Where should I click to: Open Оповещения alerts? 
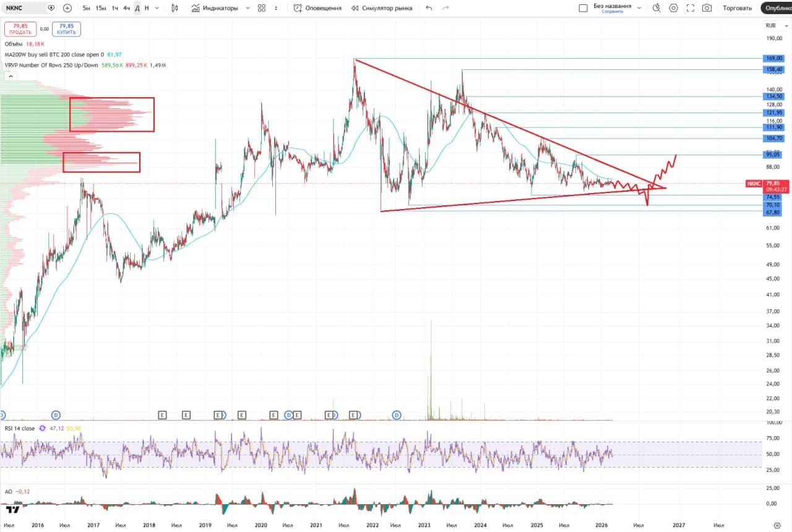(317, 8)
